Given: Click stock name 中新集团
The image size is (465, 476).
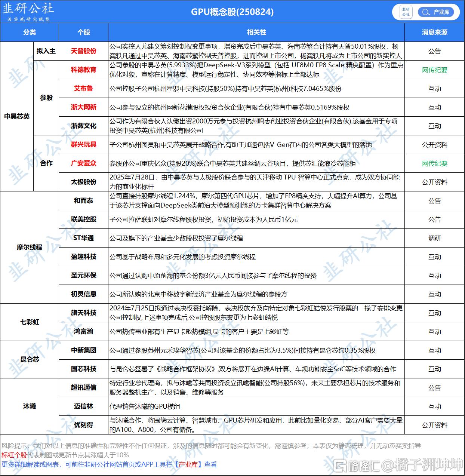Looking at the screenshot, I should click(84, 350).
